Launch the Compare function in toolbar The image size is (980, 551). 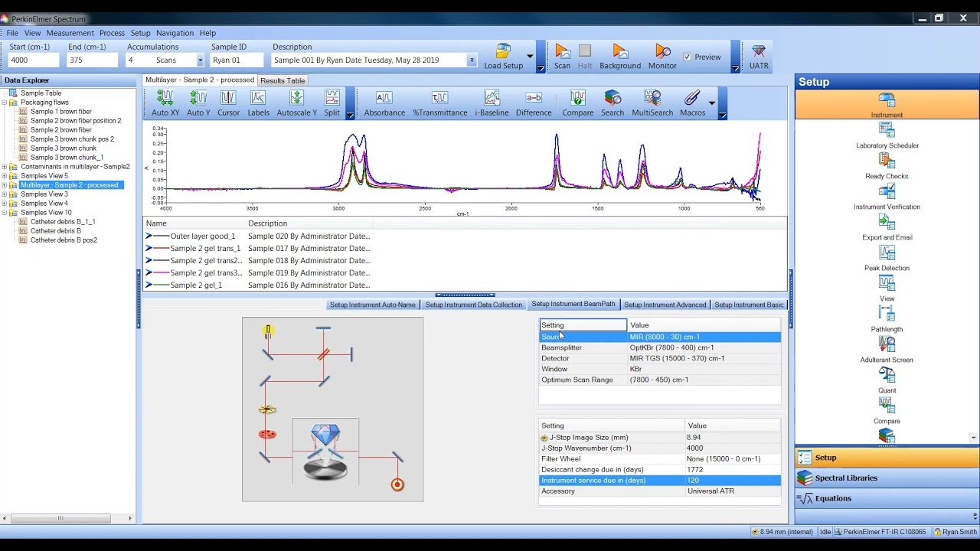(577, 103)
